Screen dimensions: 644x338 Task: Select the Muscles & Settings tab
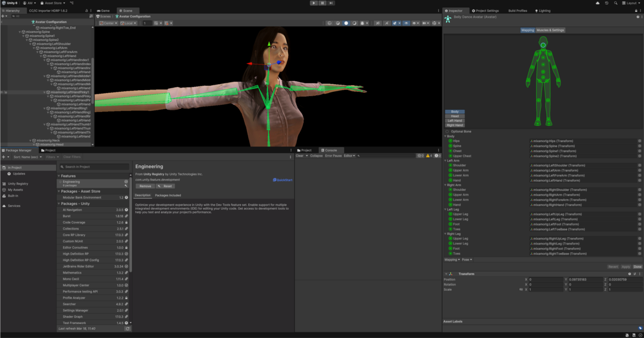pyautogui.click(x=550, y=30)
